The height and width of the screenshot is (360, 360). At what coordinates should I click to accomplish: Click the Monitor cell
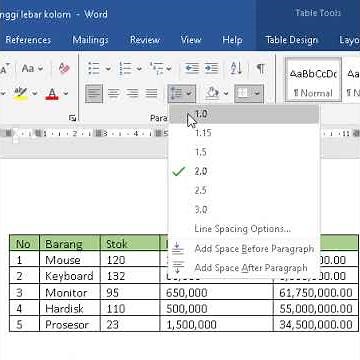tap(70, 293)
